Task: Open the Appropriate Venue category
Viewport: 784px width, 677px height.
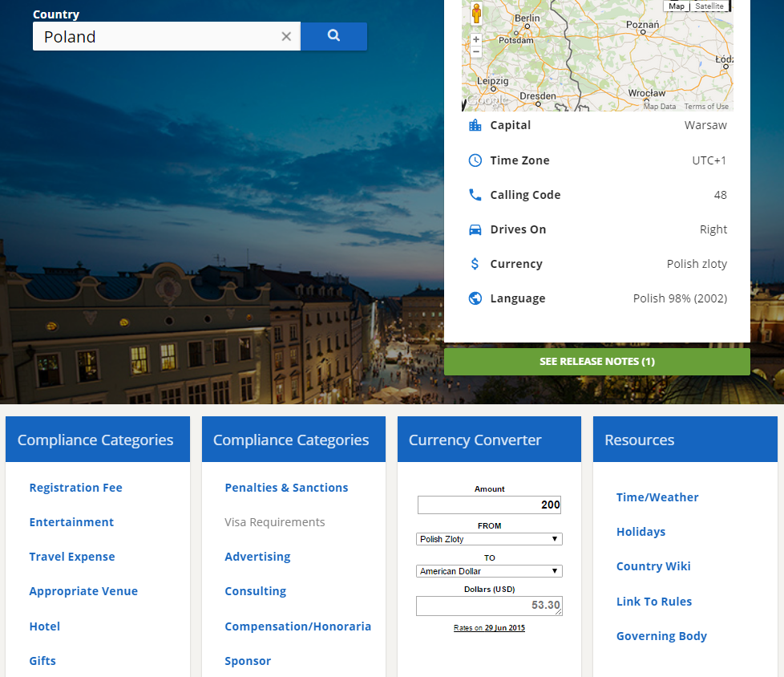Action: (x=83, y=591)
